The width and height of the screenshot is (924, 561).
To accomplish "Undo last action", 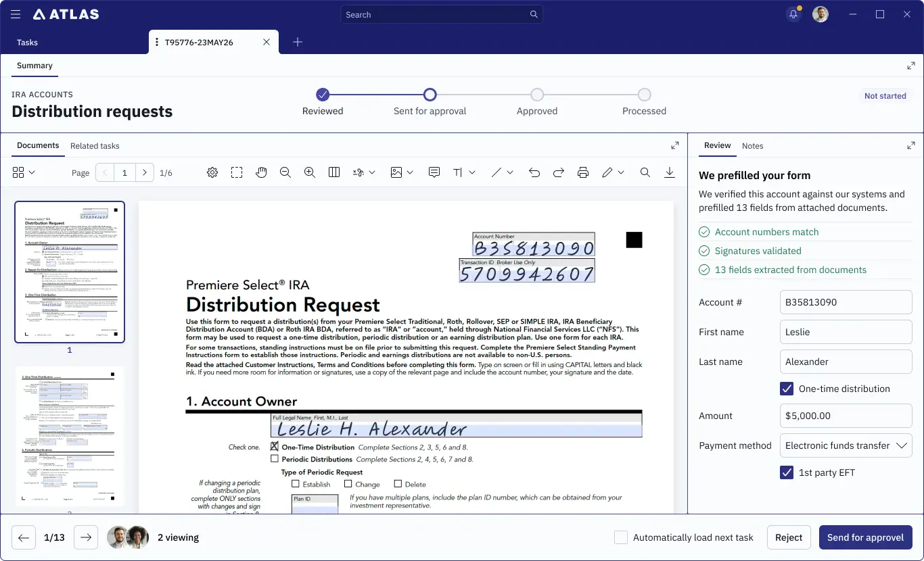I will pos(534,172).
